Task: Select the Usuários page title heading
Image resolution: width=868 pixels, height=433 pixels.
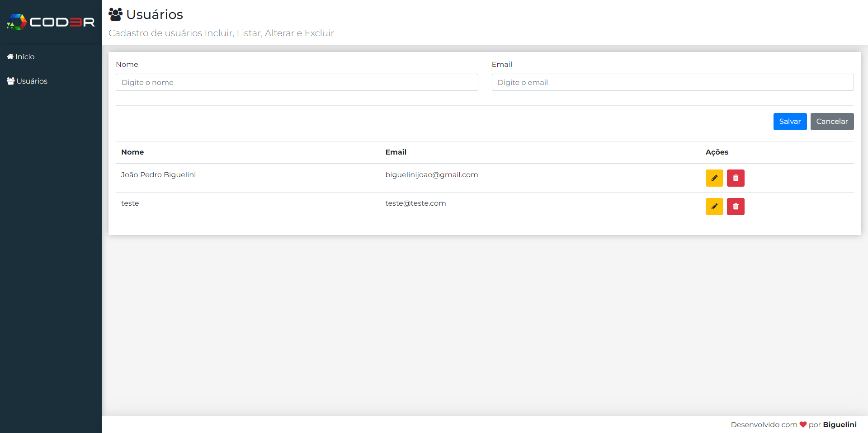Action: [x=154, y=14]
